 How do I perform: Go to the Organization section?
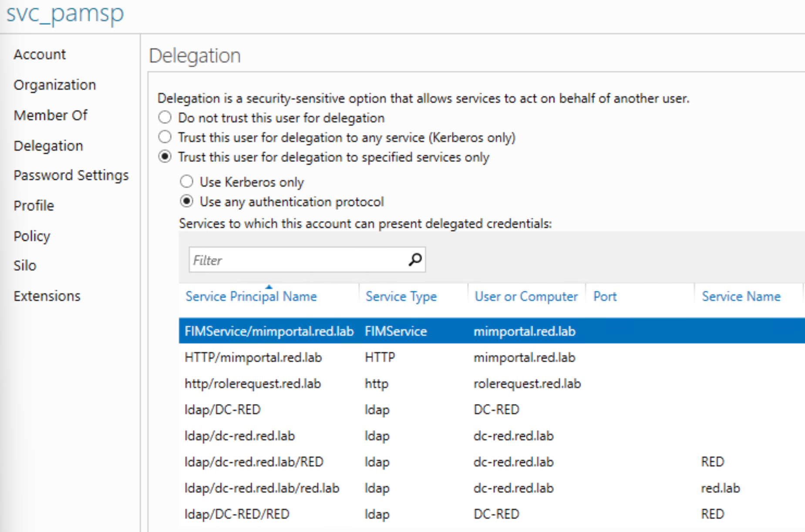coord(54,85)
